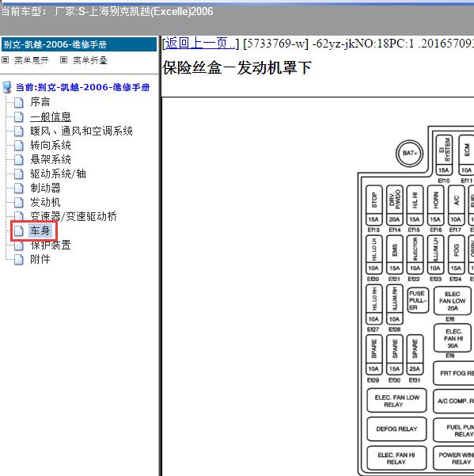This screenshot has width=474, height=476.
Task: Click the DEFOG RELAY box
Action: pyautogui.click(x=396, y=429)
